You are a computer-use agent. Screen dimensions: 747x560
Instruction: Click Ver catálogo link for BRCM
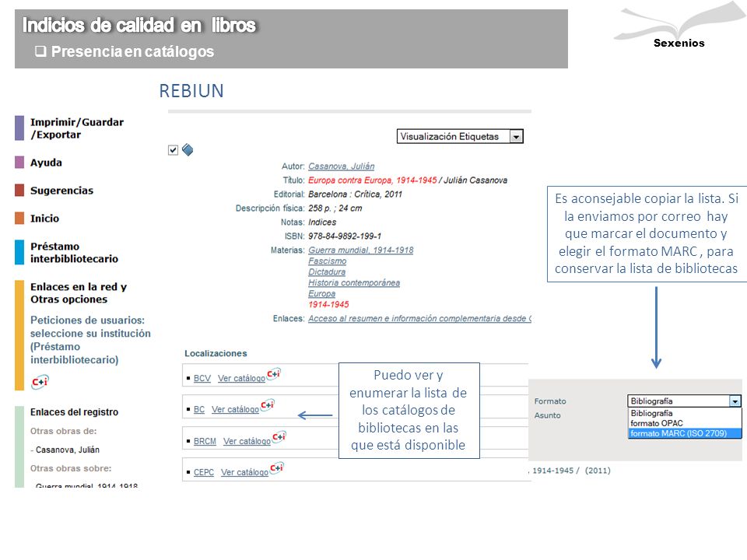pos(247,442)
